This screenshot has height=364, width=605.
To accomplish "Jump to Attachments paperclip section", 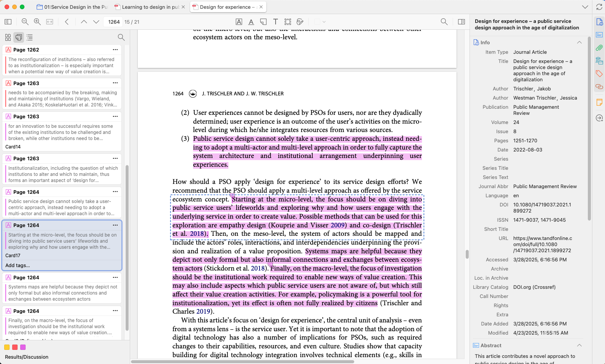I will 599,48.
